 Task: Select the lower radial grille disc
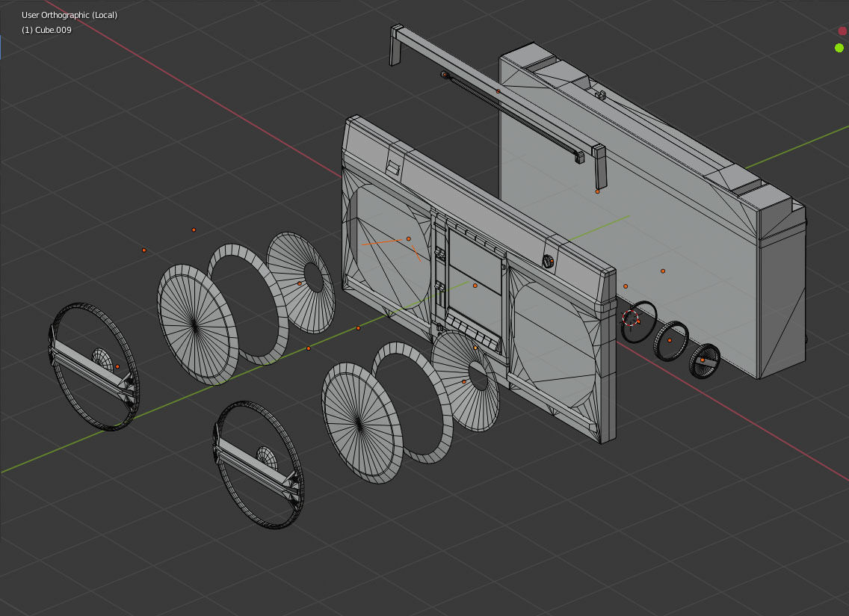362,423
